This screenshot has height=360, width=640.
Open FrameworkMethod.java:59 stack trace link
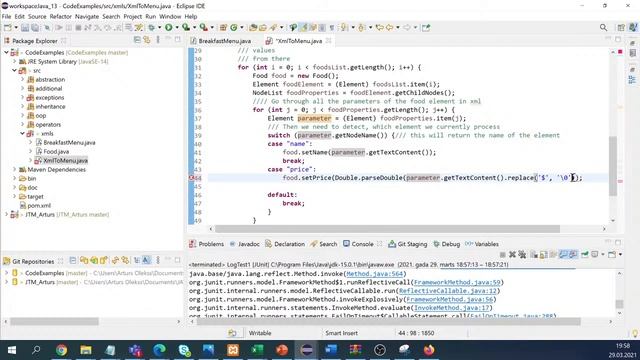click(457, 282)
